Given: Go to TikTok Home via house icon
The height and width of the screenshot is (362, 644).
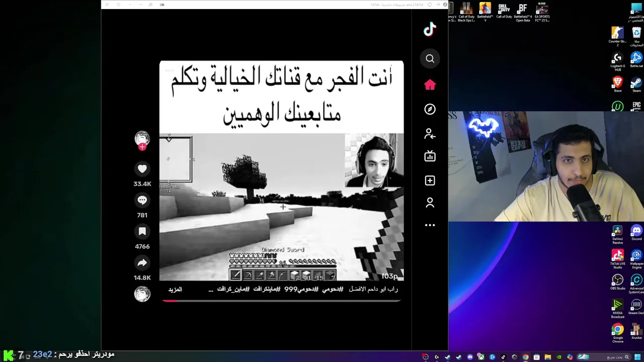Looking at the screenshot, I should coord(430,85).
